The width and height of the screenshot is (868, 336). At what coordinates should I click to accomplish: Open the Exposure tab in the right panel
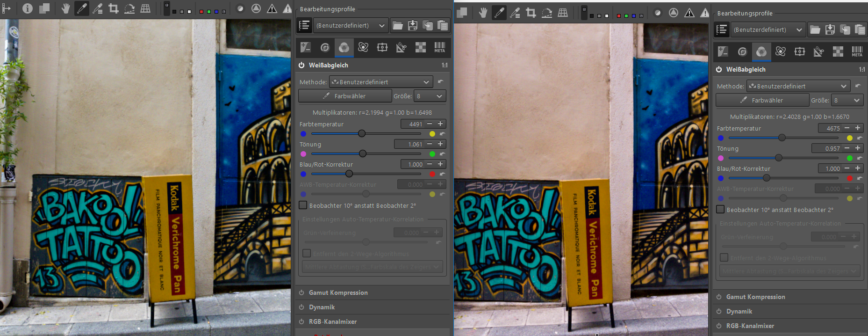click(x=723, y=51)
